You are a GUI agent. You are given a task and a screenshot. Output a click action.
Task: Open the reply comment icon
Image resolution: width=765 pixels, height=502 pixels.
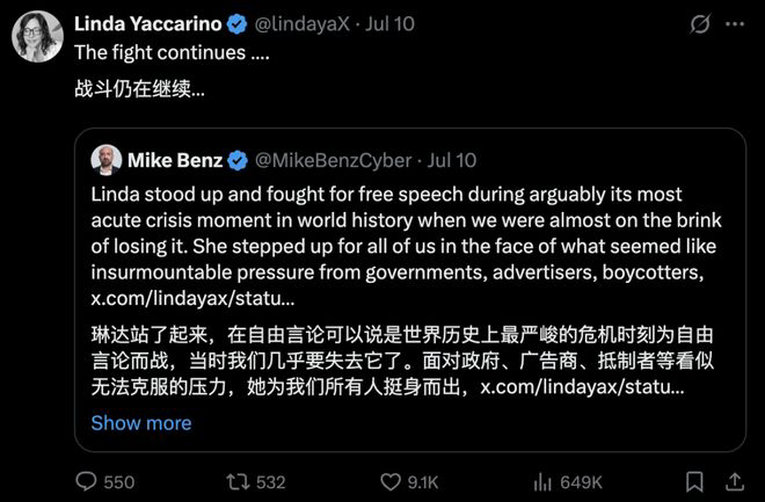(x=86, y=482)
